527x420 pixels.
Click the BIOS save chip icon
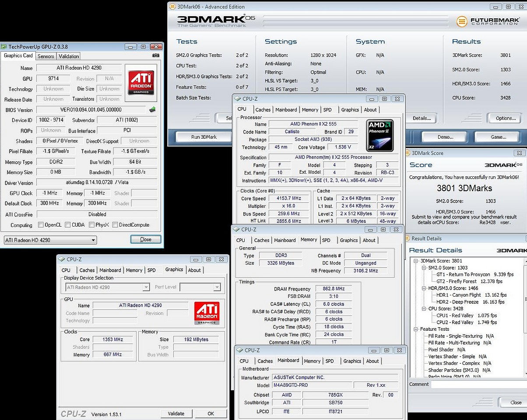click(152, 109)
